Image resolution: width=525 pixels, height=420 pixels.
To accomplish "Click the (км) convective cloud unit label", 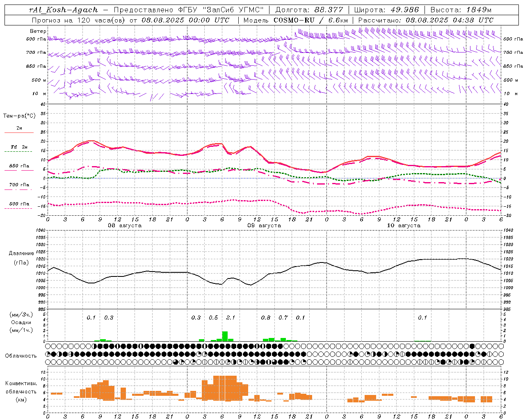I will point(21,399).
